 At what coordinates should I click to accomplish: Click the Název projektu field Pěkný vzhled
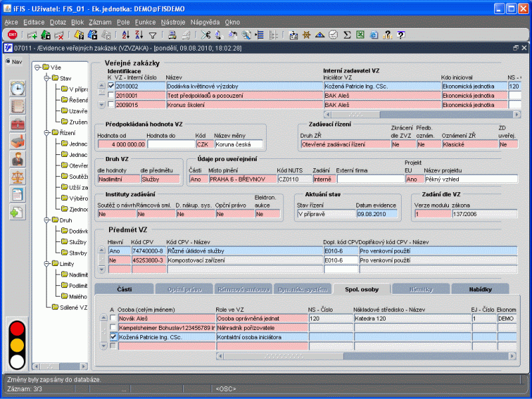[471, 179]
